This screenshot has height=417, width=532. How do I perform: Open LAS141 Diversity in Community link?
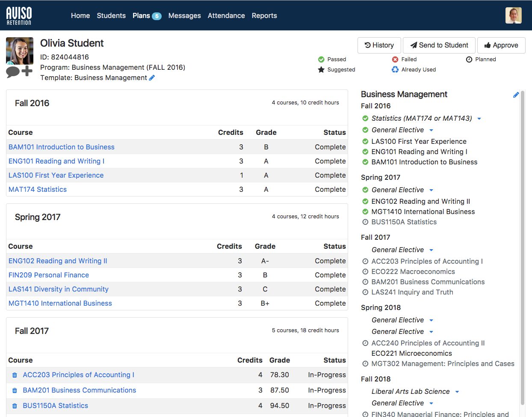(59, 289)
